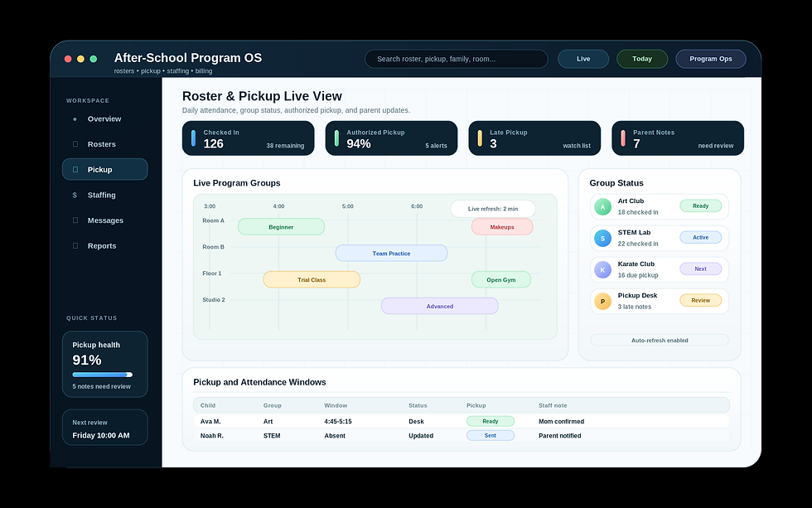Select the Pickup sidebar item
Screen dimensions: 812x508
105,169
